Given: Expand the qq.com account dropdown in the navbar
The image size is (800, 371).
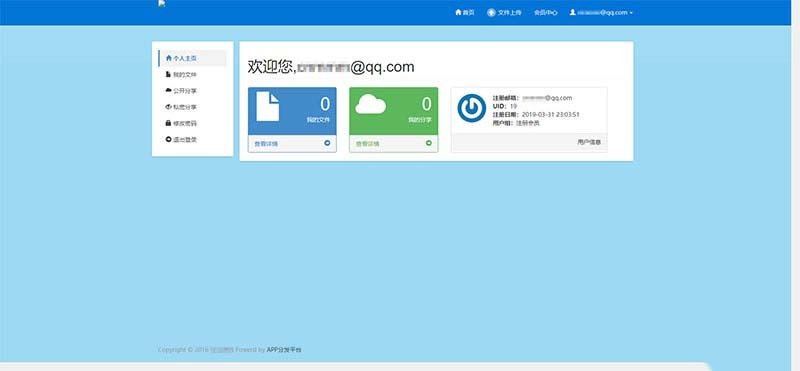Looking at the screenshot, I should point(601,12).
